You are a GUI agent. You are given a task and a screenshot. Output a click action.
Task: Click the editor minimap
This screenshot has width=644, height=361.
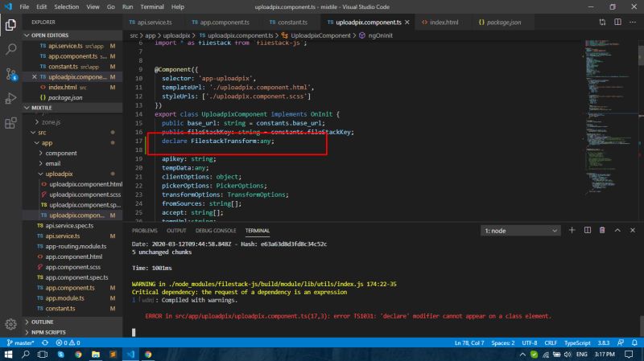(611, 119)
